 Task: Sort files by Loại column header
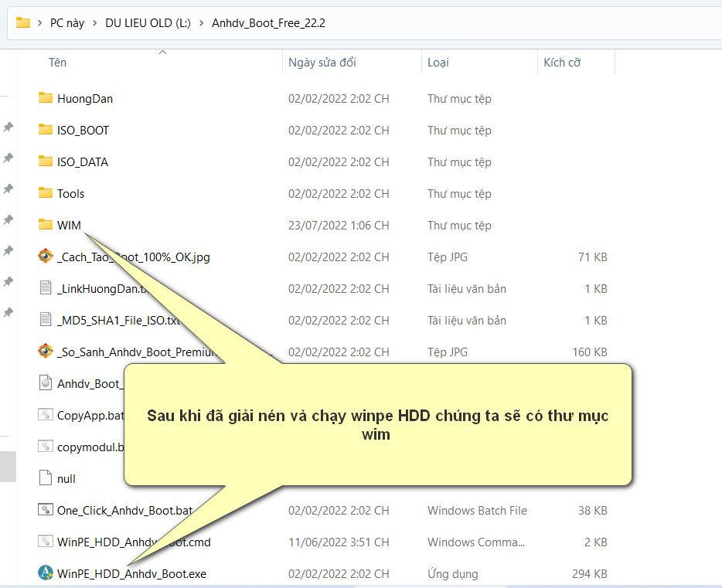coord(438,63)
